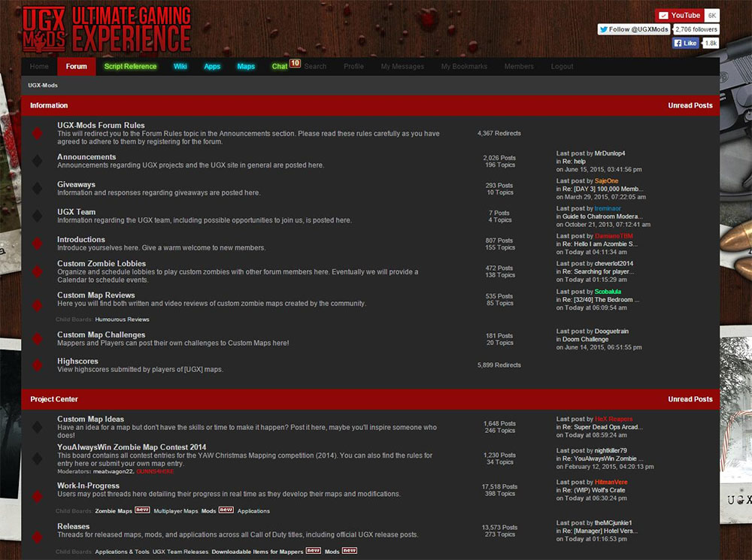
Task: Click the diamond icon beside Work-In-Progress
Action: [x=38, y=496]
